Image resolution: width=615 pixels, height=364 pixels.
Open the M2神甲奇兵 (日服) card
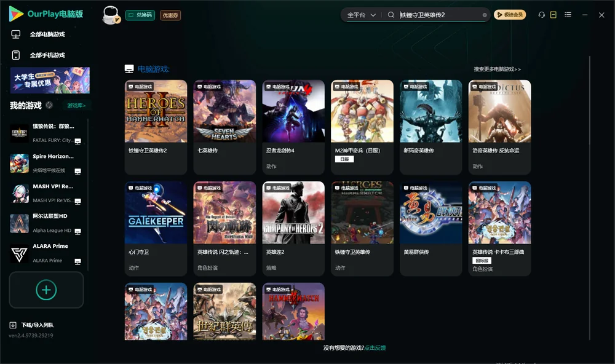[362, 127]
